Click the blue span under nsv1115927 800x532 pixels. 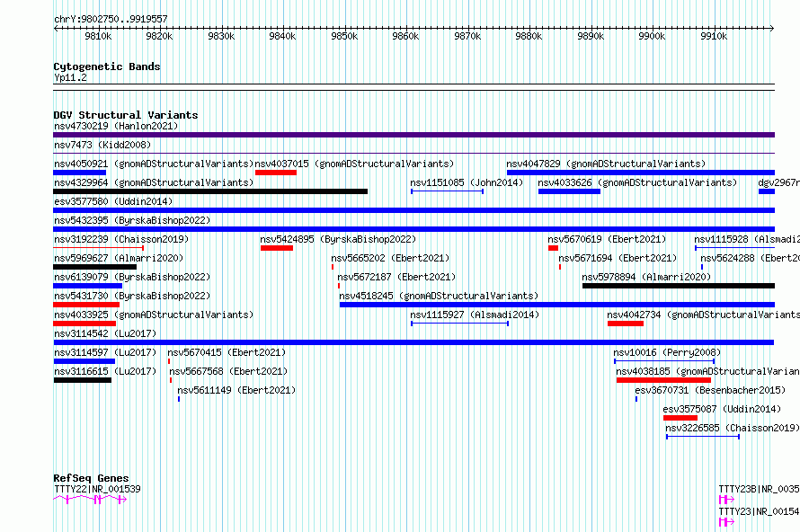[x=459, y=324]
